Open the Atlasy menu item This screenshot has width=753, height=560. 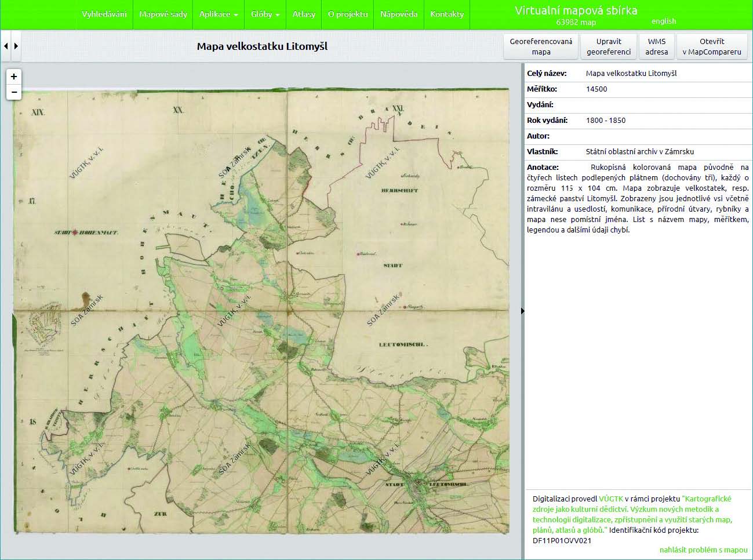[x=304, y=14]
